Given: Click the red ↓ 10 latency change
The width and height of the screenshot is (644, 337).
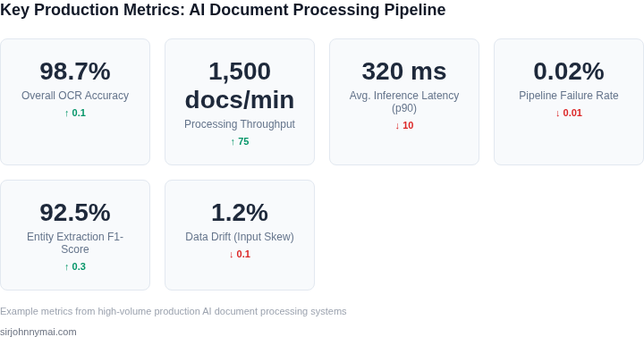Looking at the screenshot, I should (x=404, y=126).
